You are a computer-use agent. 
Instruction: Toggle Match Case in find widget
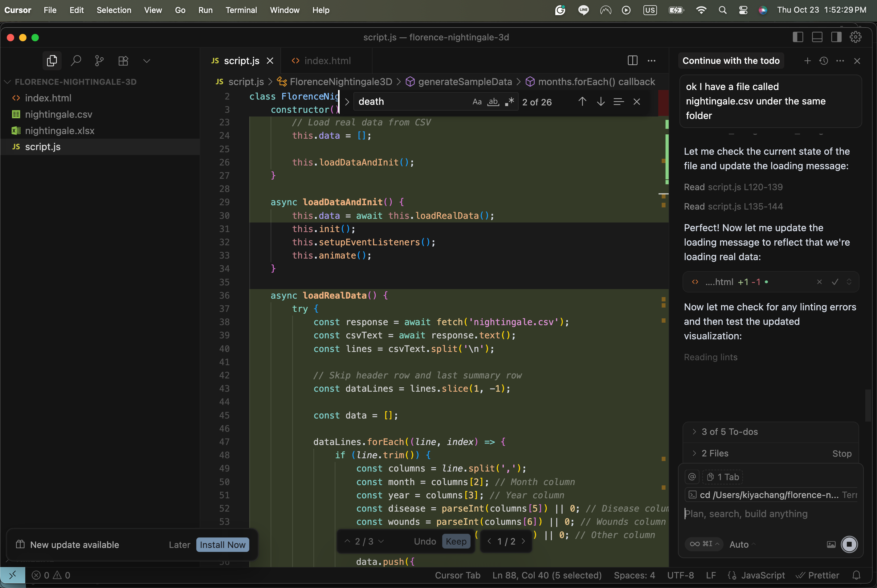tap(477, 102)
